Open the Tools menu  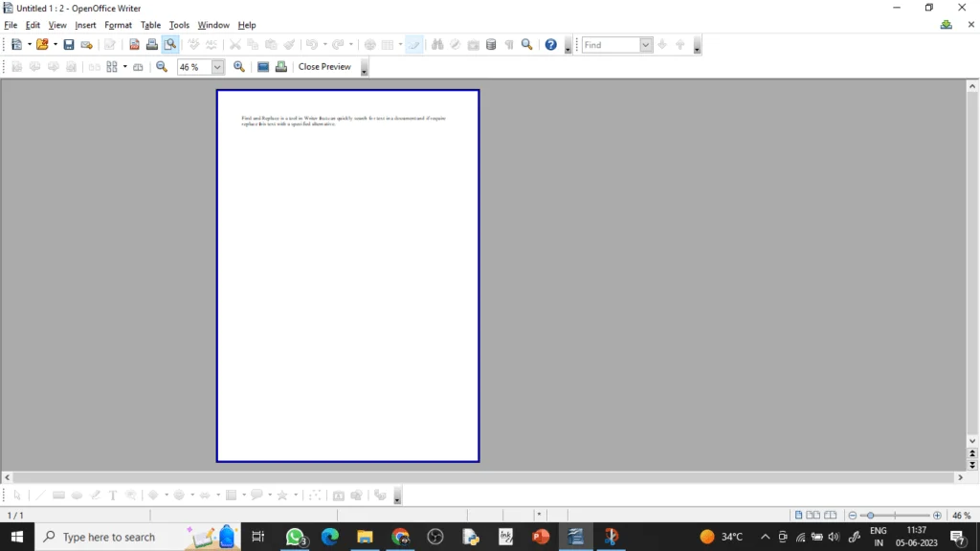(179, 25)
